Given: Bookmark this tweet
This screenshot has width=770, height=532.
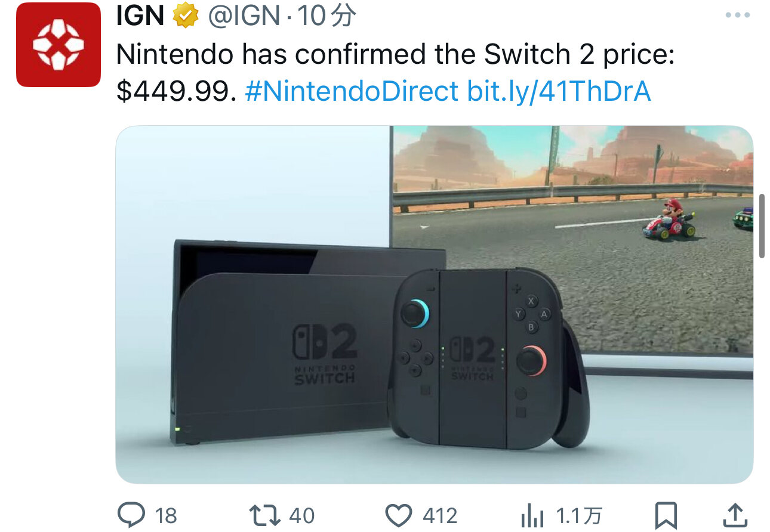Looking at the screenshot, I should pos(666,515).
